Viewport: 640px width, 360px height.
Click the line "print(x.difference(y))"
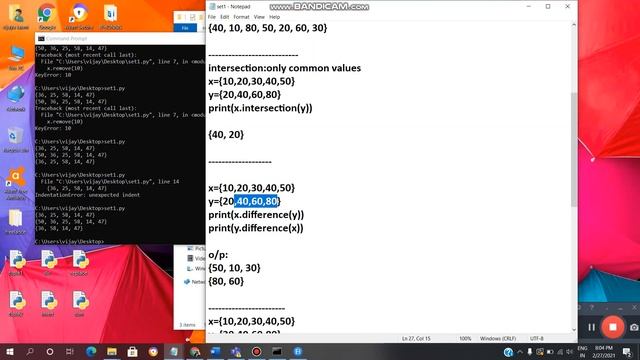tap(256, 215)
